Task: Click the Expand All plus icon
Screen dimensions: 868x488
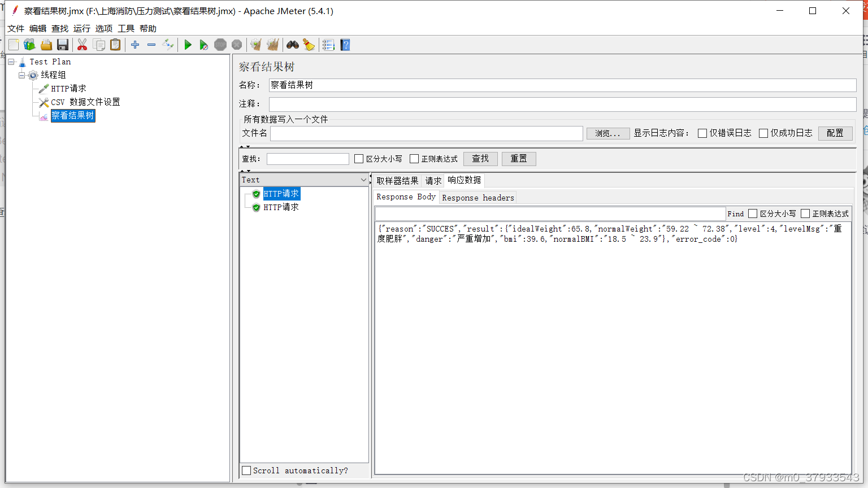Action: pos(135,45)
